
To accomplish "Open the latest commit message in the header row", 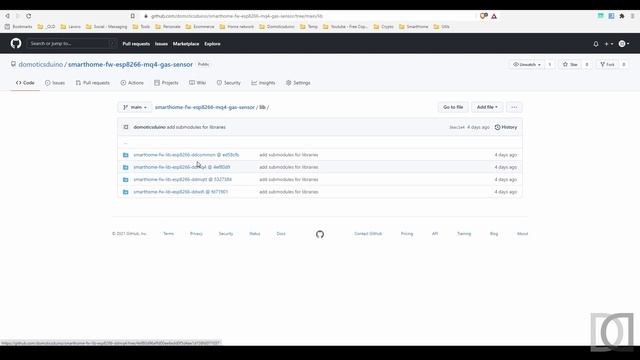I will tap(196, 127).
